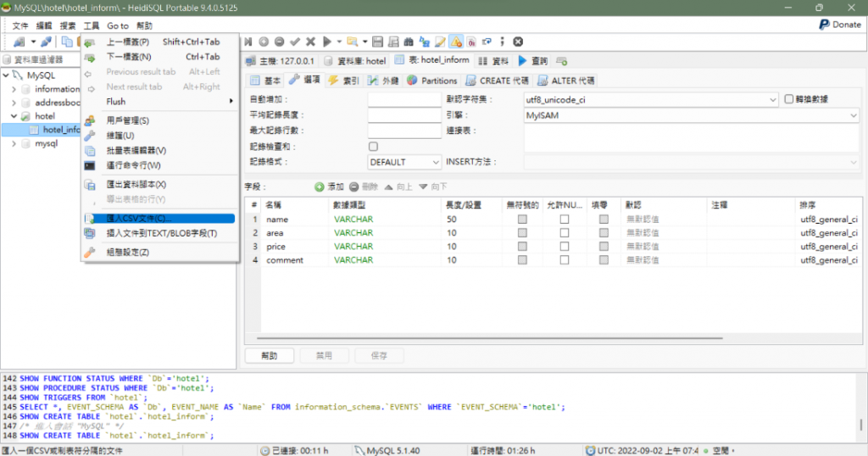Click the 自動增加 input field

click(404, 100)
